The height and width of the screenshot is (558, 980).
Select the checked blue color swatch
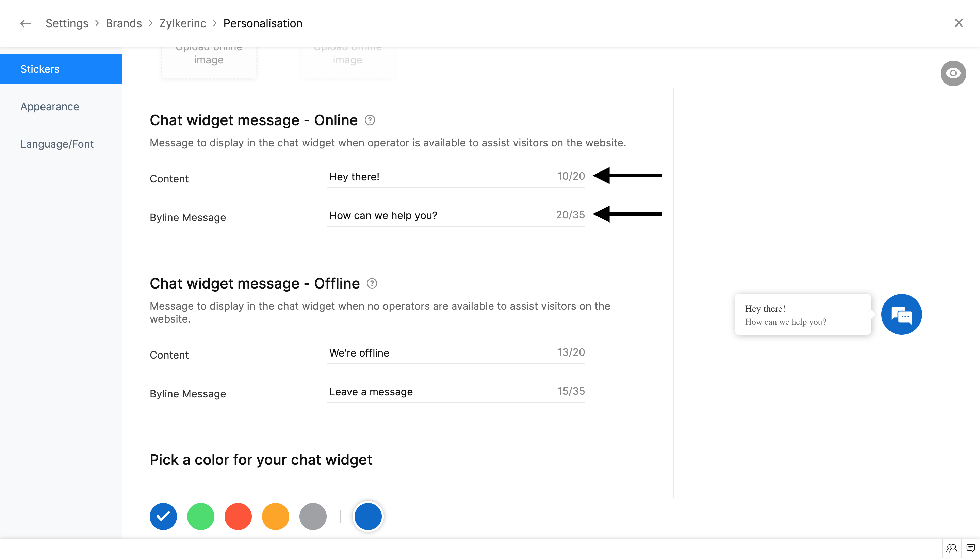click(163, 516)
